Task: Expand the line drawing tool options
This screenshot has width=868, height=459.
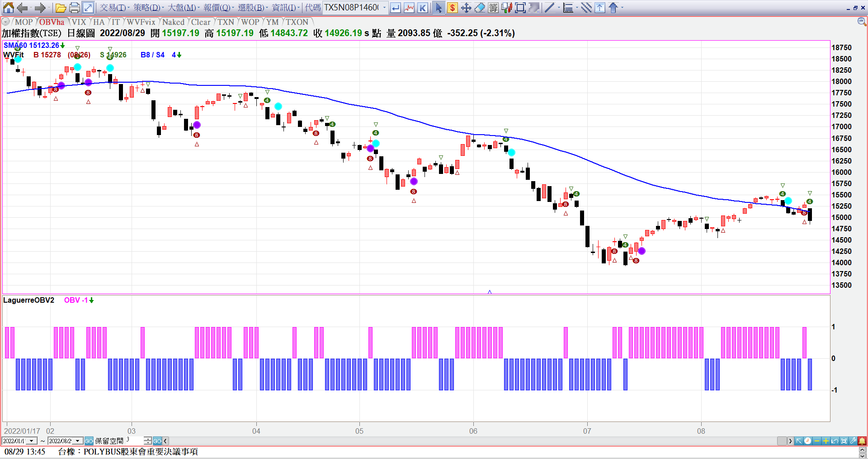Action: (x=559, y=8)
